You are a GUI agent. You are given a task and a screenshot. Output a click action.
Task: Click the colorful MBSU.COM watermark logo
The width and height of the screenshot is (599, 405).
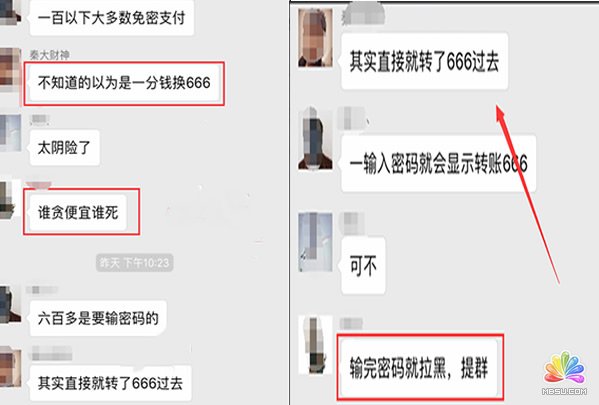point(564,373)
